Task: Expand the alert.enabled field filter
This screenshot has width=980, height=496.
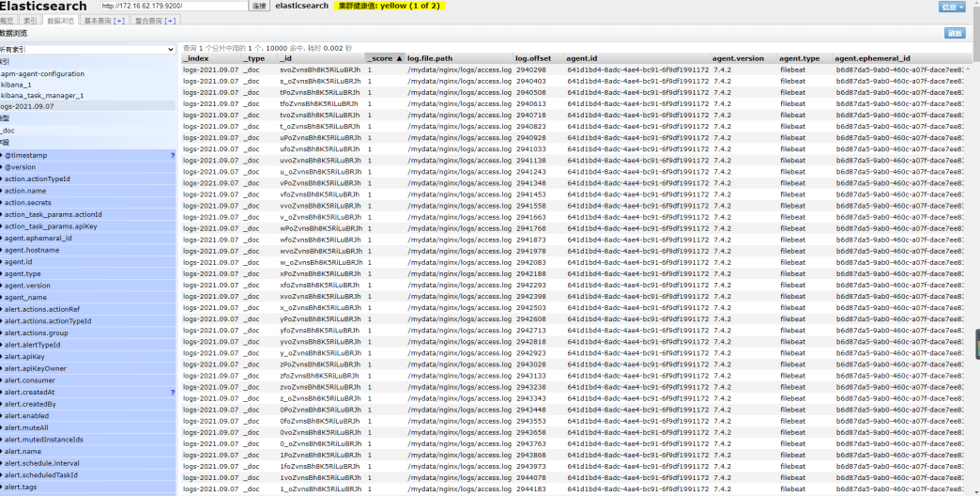Action: [x=87, y=416]
